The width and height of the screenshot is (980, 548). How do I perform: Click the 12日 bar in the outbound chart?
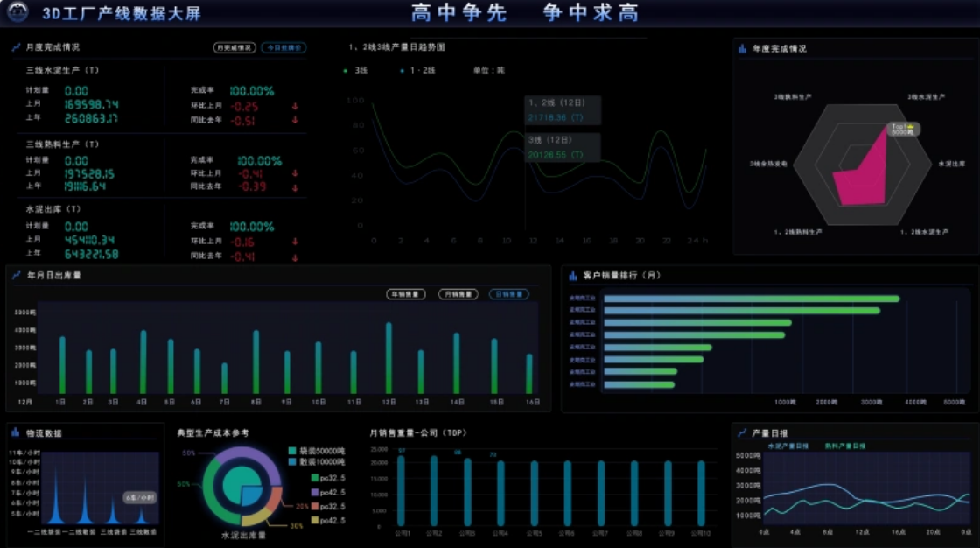click(x=388, y=358)
